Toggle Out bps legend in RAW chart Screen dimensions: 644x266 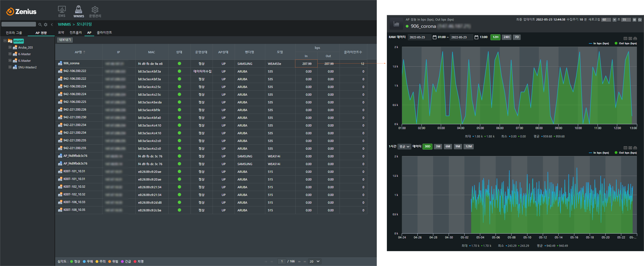626,43
